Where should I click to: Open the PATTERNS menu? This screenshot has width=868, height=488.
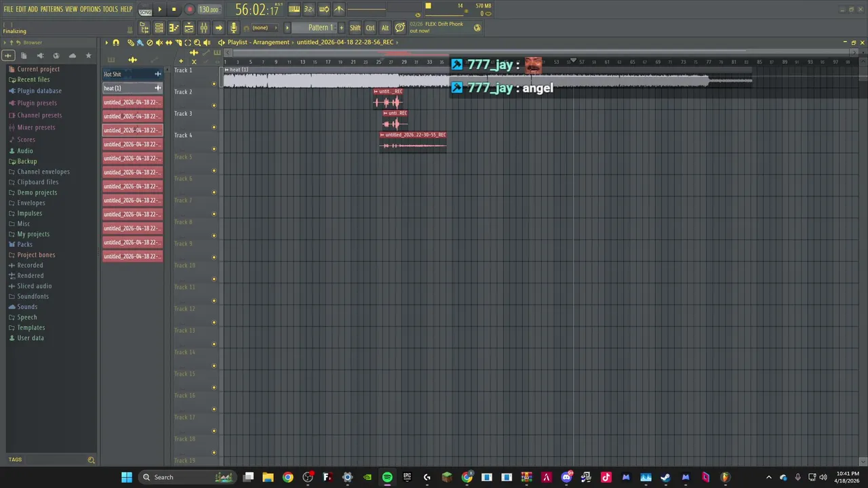[52, 9]
